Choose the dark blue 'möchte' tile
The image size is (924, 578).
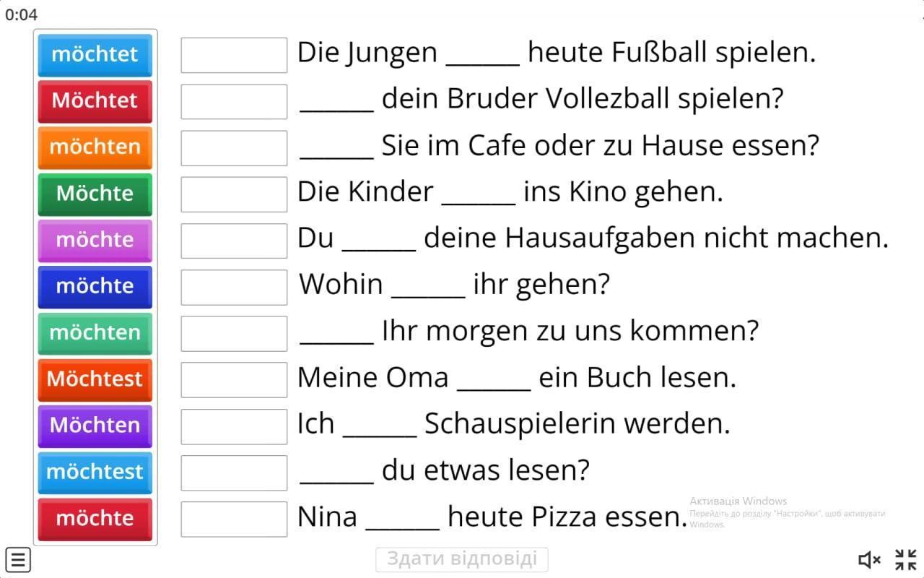[95, 287]
